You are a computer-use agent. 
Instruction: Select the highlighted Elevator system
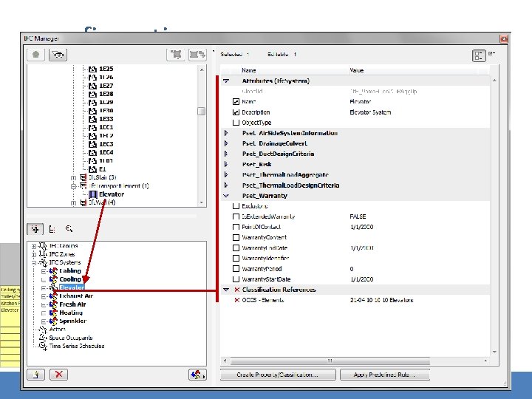(72, 287)
